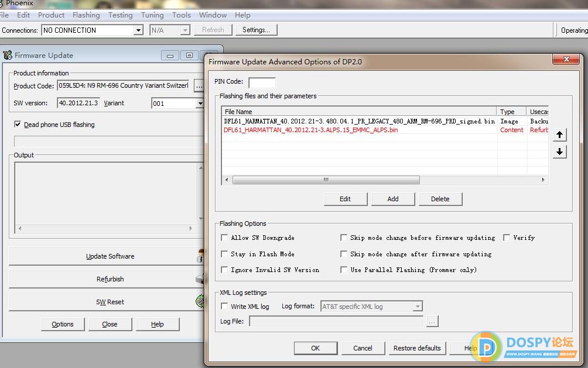Browse product code with ellipsis button
Screen dimensions: 588x368
coord(199,86)
